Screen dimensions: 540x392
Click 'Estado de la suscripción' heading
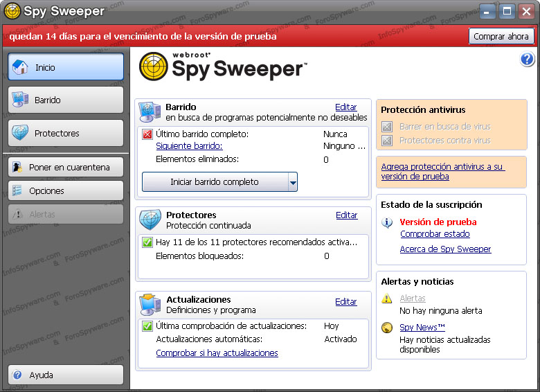click(431, 205)
